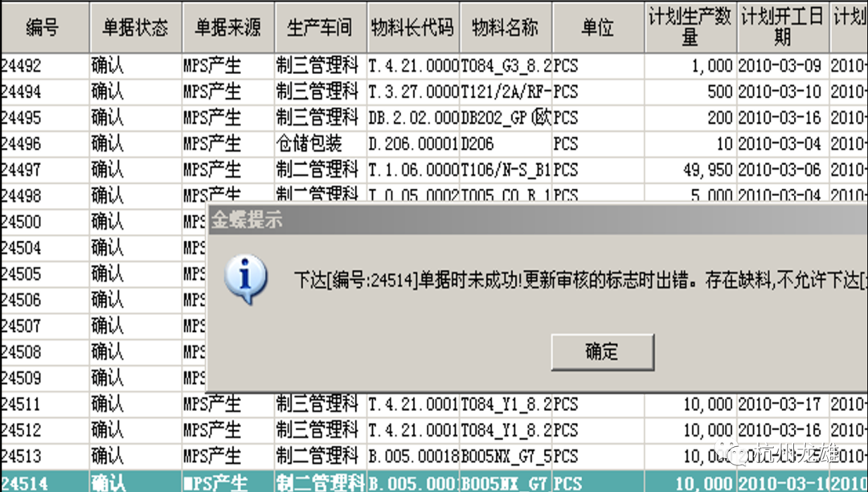Click quantity 500 in row 24494

690,92
